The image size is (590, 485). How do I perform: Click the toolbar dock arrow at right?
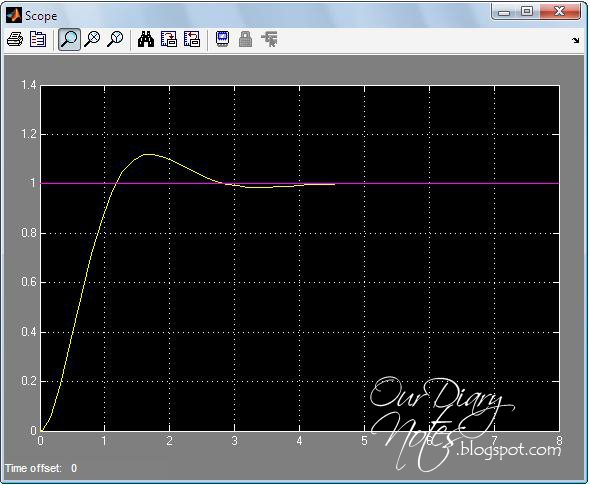click(575, 40)
